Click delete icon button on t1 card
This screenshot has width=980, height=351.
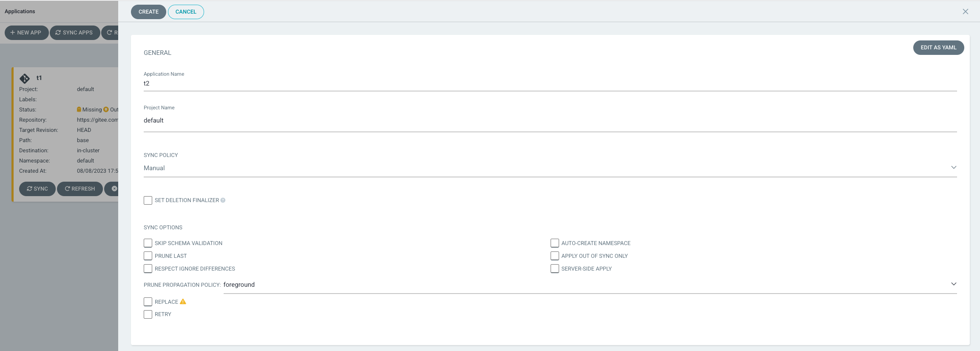pyautogui.click(x=112, y=189)
